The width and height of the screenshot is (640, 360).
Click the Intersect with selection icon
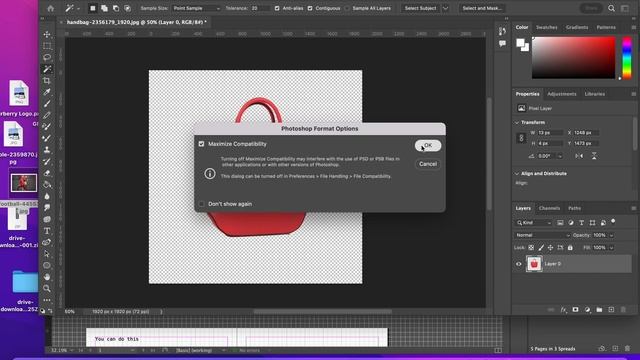[x=127, y=8]
